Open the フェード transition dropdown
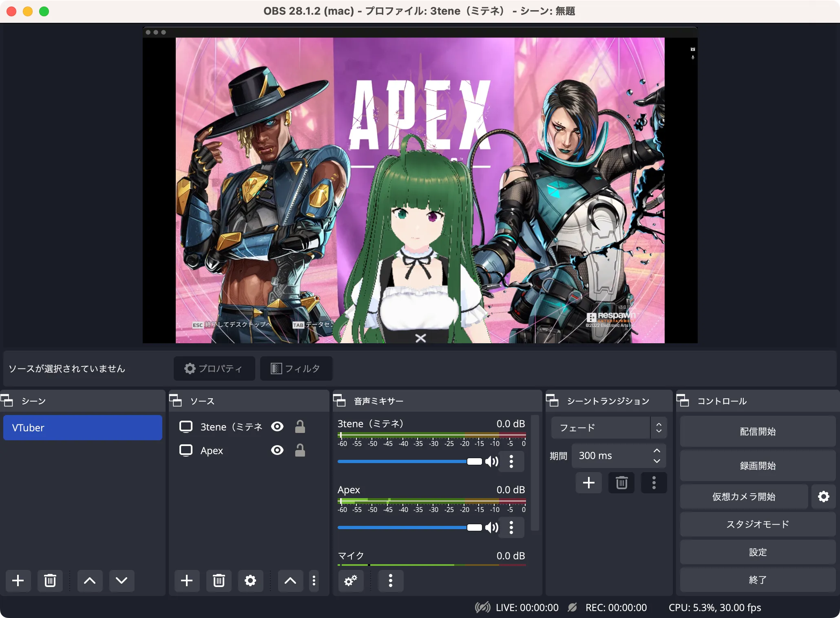840x618 pixels. (609, 428)
